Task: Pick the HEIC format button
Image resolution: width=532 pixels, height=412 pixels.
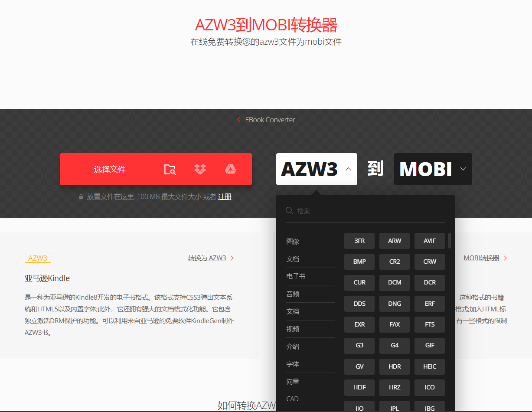Action: pos(430,366)
